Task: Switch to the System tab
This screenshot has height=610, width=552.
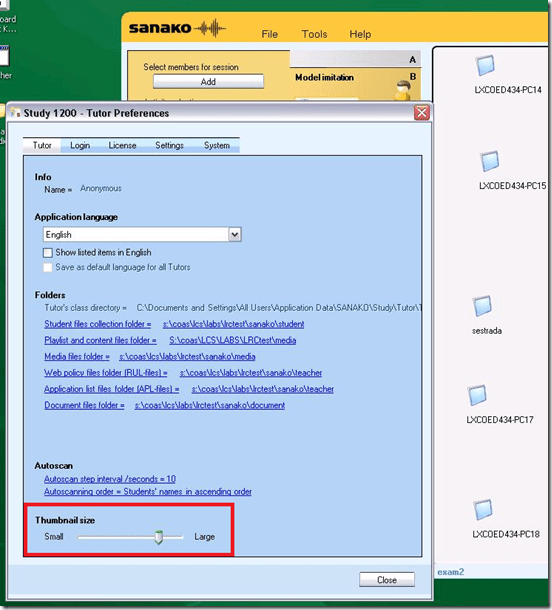Action: (217, 145)
